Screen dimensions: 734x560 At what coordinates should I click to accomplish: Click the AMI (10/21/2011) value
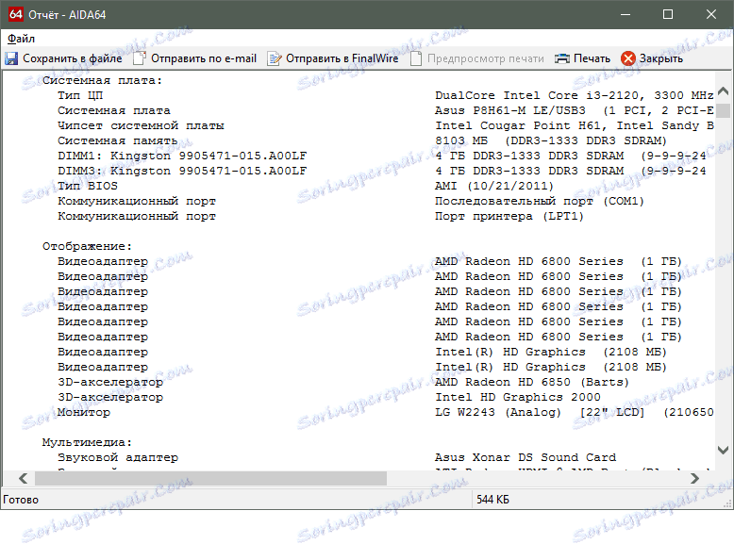[x=494, y=186]
